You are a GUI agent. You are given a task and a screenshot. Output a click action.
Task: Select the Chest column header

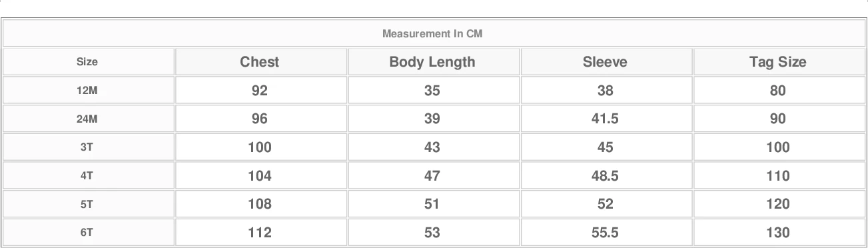(x=260, y=62)
